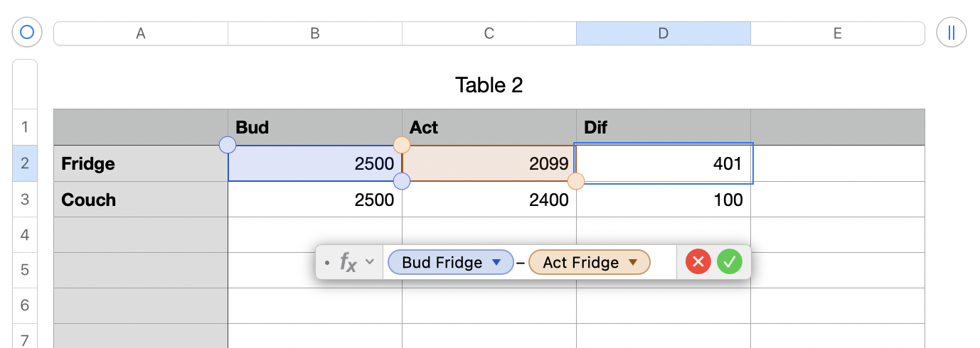Click the Couch row label cell
Image resolution: width=980 pixels, height=348 pixels.
coord(141,200)
